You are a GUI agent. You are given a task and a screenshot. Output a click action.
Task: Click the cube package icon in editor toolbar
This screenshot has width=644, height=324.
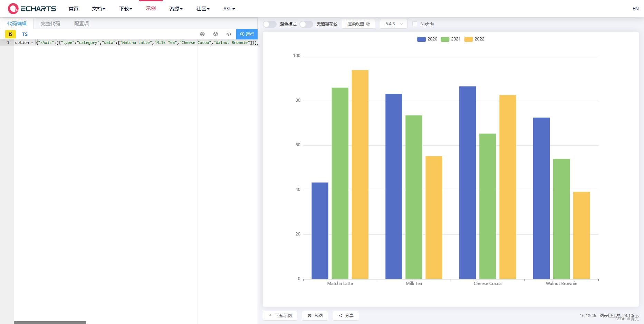(215, 34)
